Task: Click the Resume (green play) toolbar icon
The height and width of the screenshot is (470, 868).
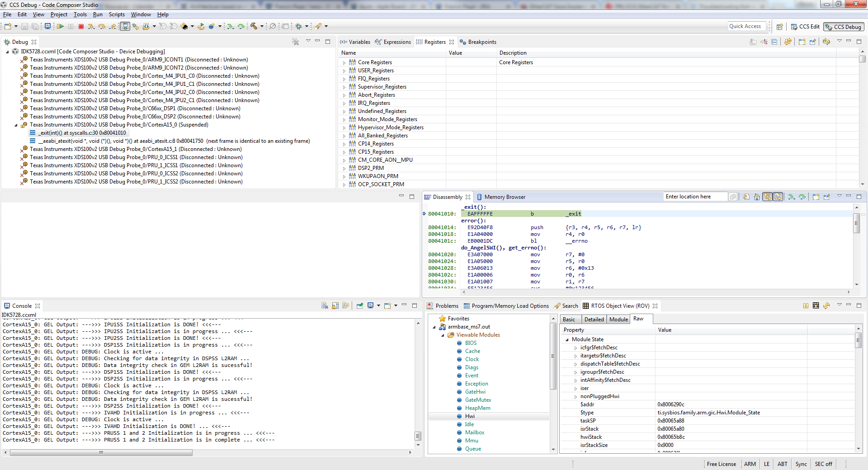Action: tap(60, 27)
